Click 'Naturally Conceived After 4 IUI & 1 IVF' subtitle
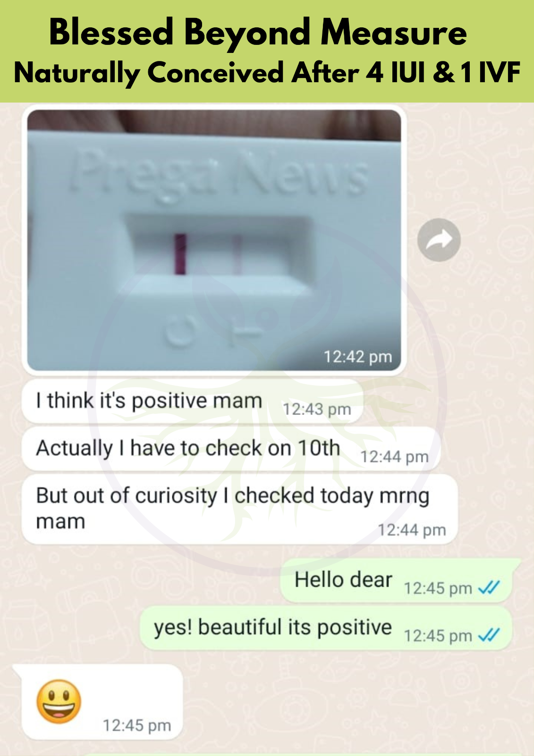 267,73
